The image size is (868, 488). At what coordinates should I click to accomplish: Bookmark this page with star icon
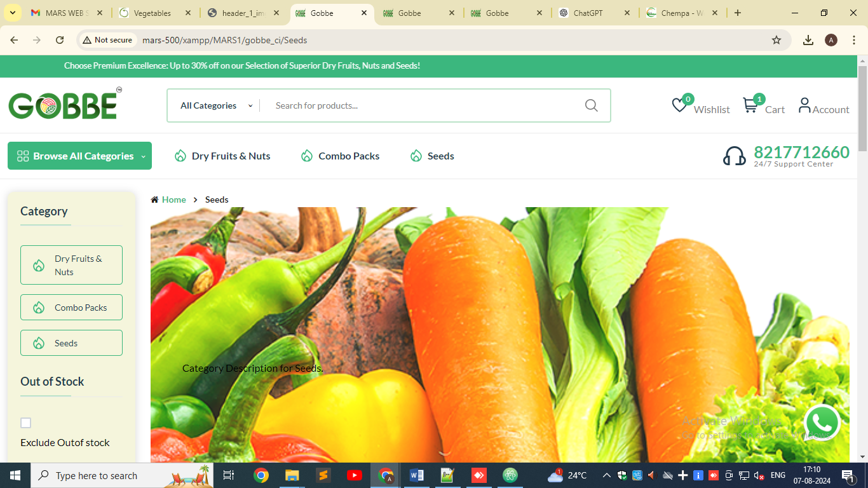776,40
